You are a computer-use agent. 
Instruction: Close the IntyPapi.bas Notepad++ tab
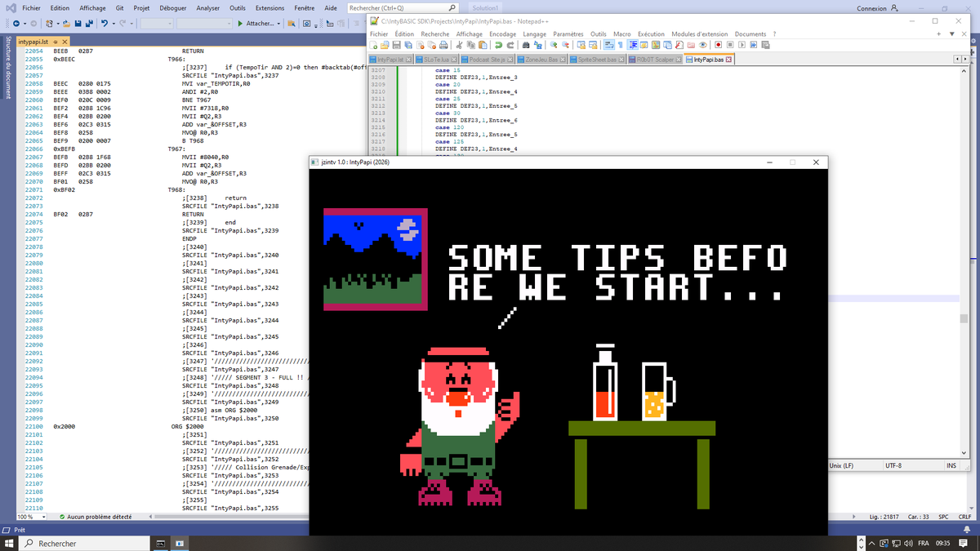728,60
